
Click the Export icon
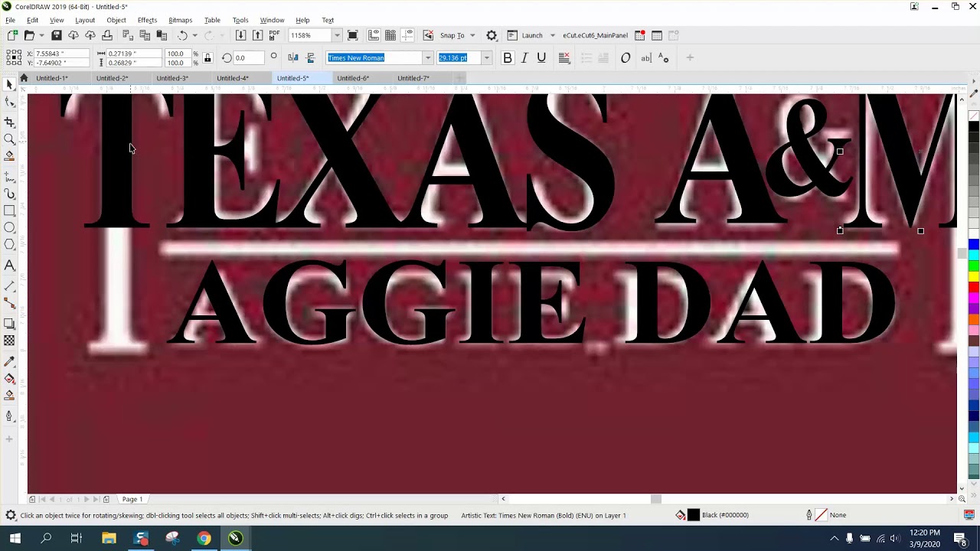[x=257, y=35]
